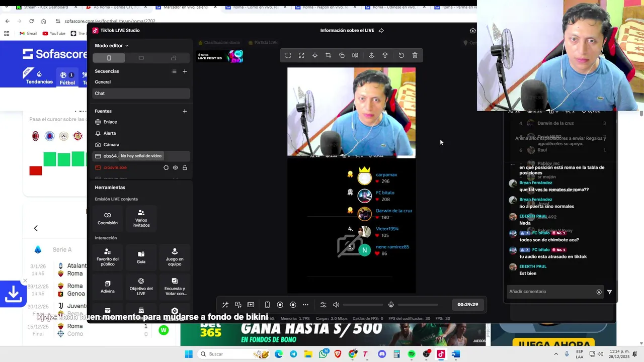This screenshot has width=644, height=362.
Task: Mute the microphone icon in bottom bar
Action: point(391,305)
